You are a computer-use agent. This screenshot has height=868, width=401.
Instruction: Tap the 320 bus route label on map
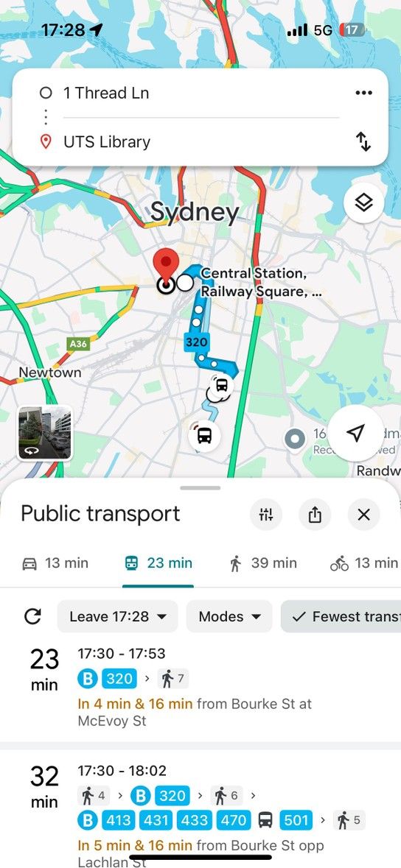coord(196,342)
